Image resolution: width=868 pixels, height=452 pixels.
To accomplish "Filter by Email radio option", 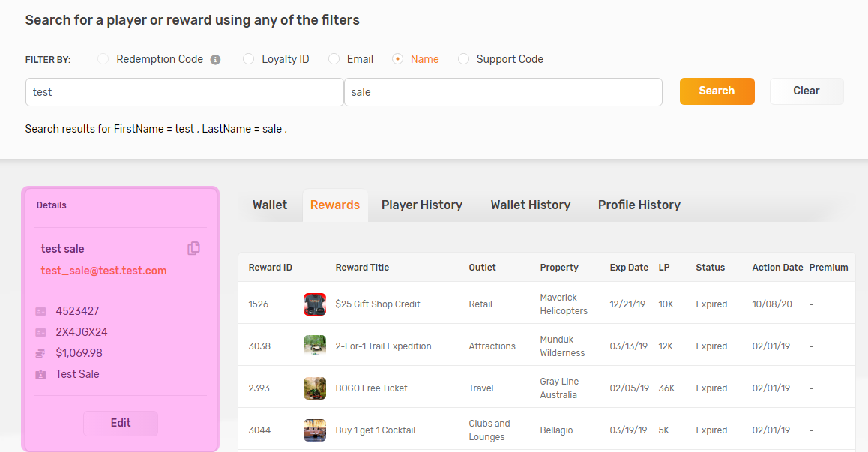I will [x=334, y=59].
